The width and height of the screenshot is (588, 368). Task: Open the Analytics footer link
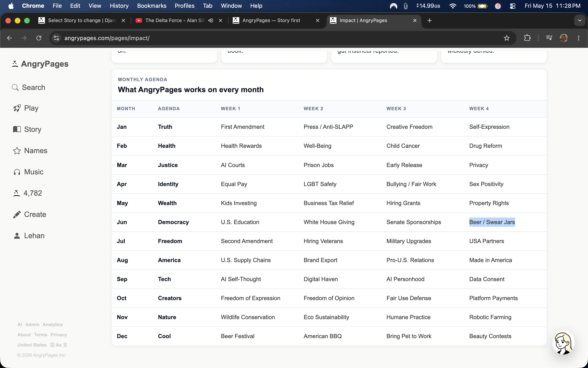click(52, 324)
